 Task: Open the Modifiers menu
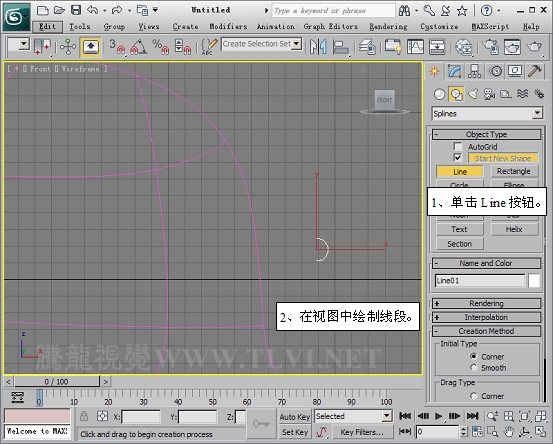[x=228, y=26]
